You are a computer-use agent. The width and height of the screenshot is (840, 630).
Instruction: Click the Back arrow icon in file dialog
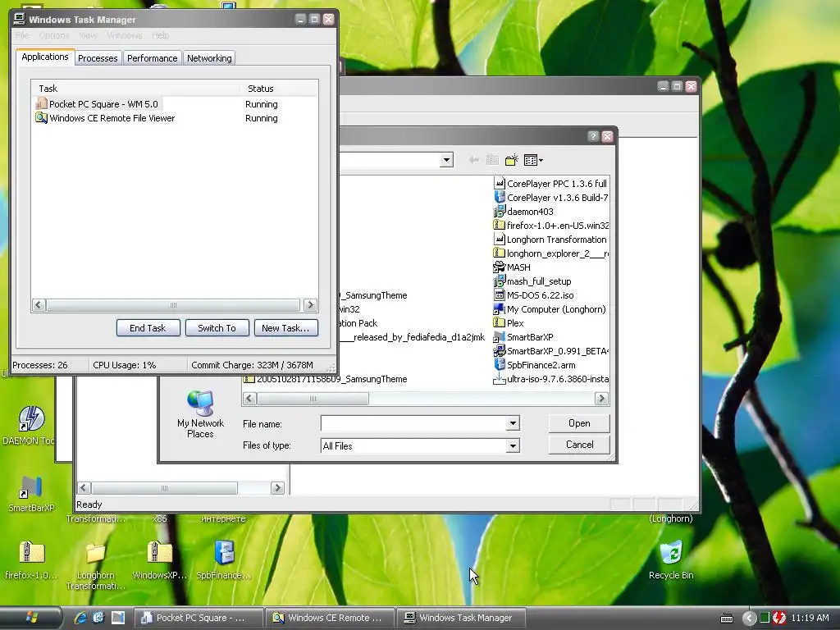pyautogui.click(x=473, y=160)
